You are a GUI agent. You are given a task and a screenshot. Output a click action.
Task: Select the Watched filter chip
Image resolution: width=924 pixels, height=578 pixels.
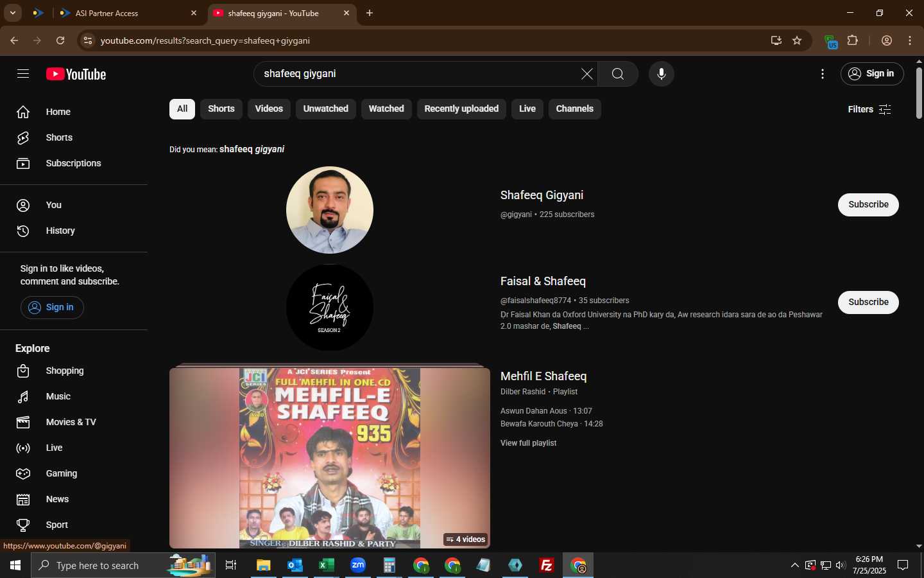tap(386, 109)
